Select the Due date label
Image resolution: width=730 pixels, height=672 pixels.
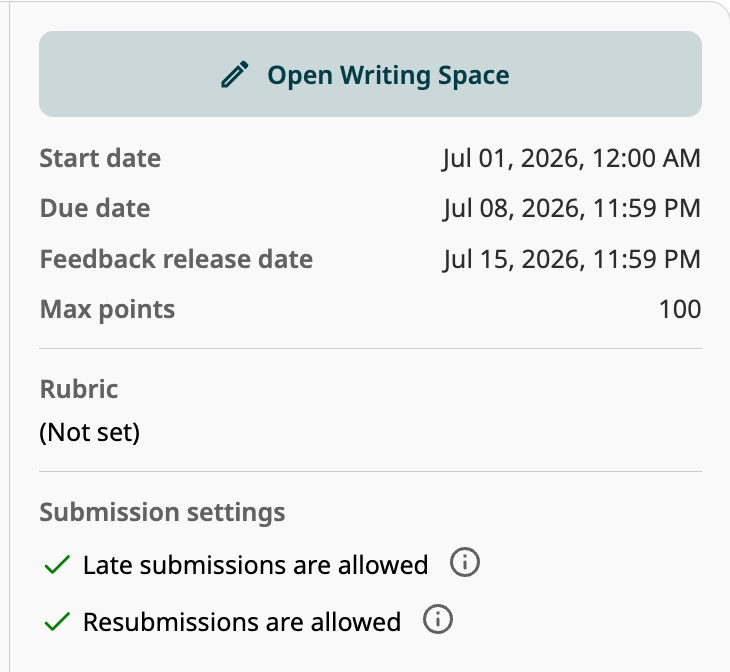pos(95,208)
